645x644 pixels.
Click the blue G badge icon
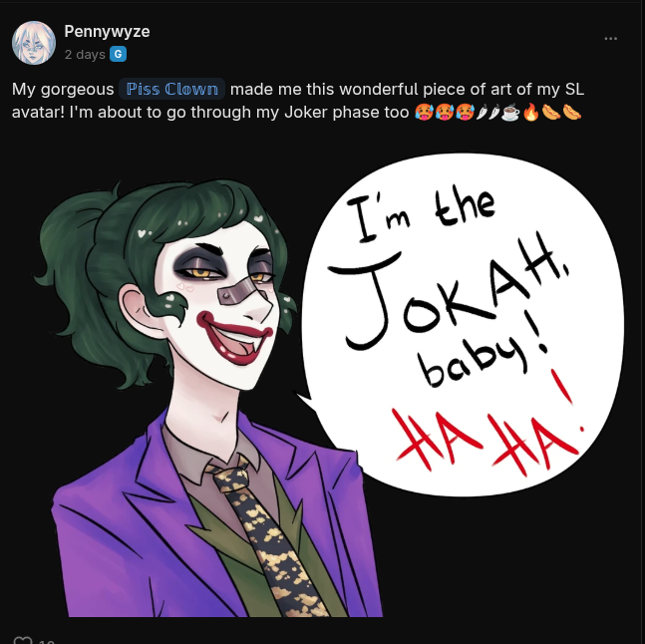click(x=118, y=54)
